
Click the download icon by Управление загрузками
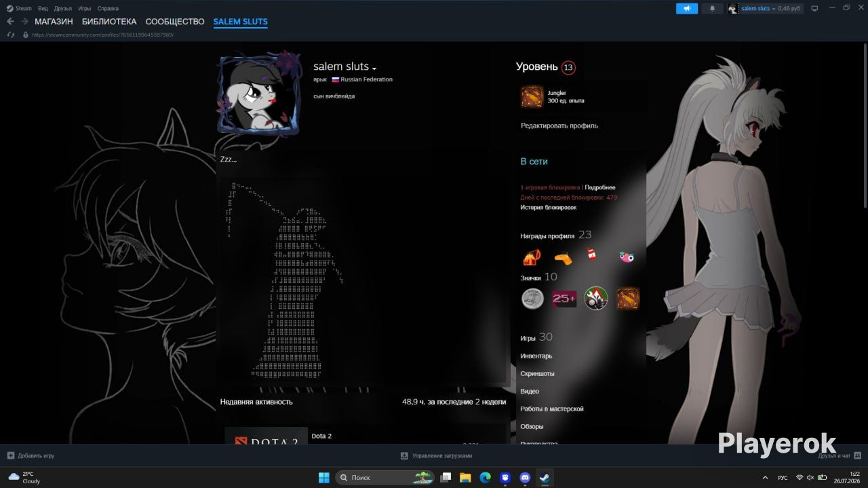pyautogui.click(x=404, y=455)
